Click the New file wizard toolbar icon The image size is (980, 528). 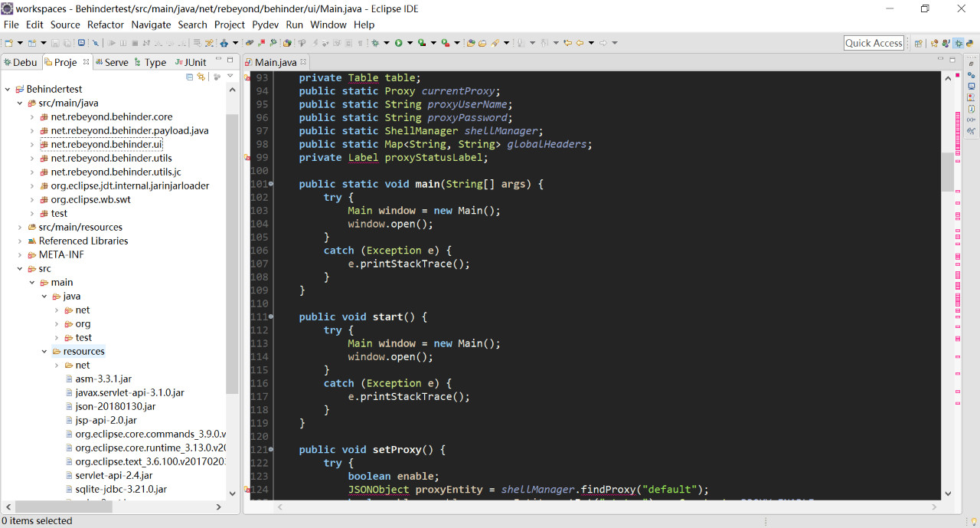8,43
